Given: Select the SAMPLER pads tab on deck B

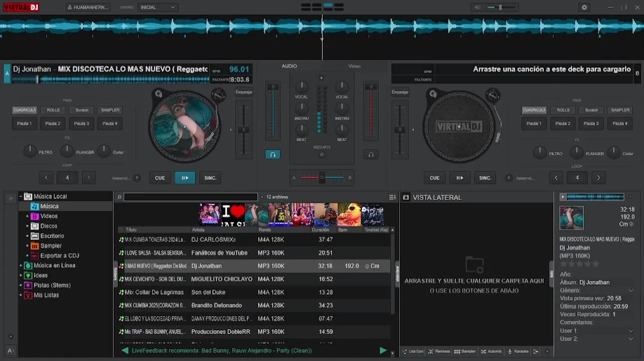Looking at the screenshot, I should [x=620, y=110].
